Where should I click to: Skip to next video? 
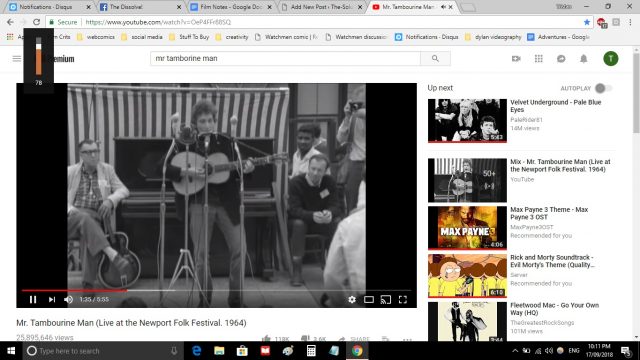pyautogui.click(x=52, y=300)
